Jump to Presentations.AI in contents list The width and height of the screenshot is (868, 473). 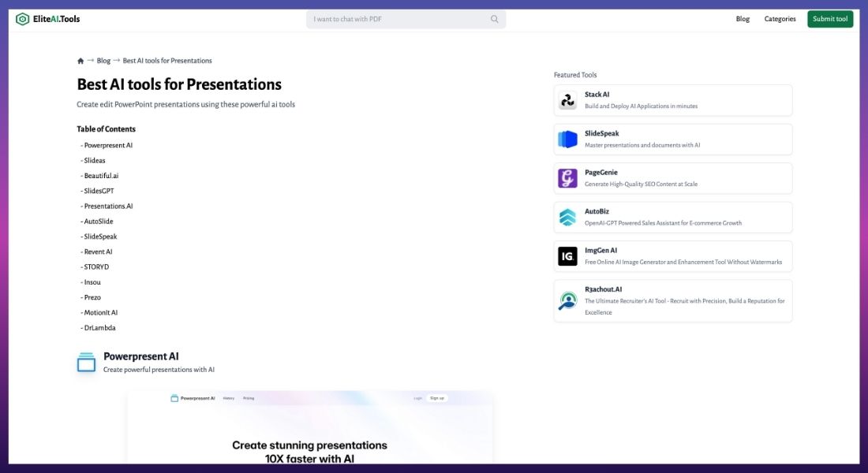(108, 207)
